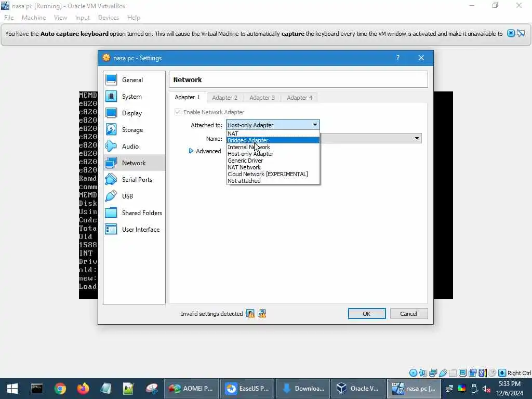The image size is (532, 399).
Task: Switch to Oracle VirtualBox Manager taskbar window
Action: [x=358, y=389]
